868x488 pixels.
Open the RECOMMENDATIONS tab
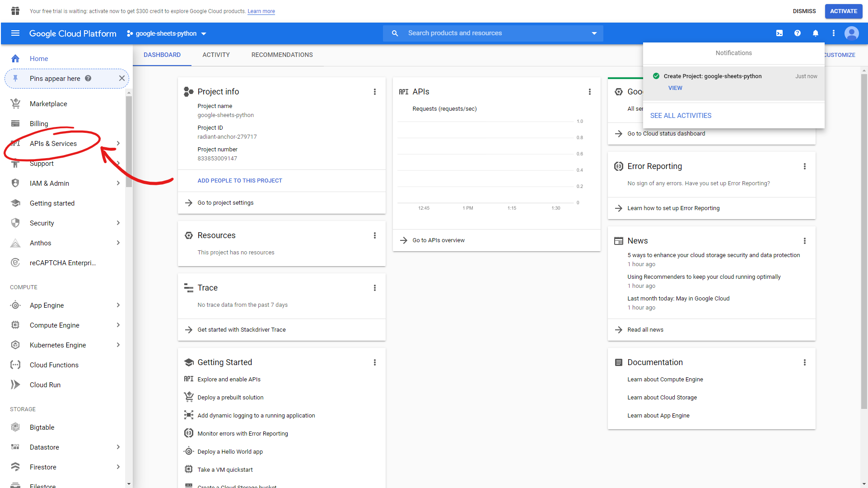(282, 55)
